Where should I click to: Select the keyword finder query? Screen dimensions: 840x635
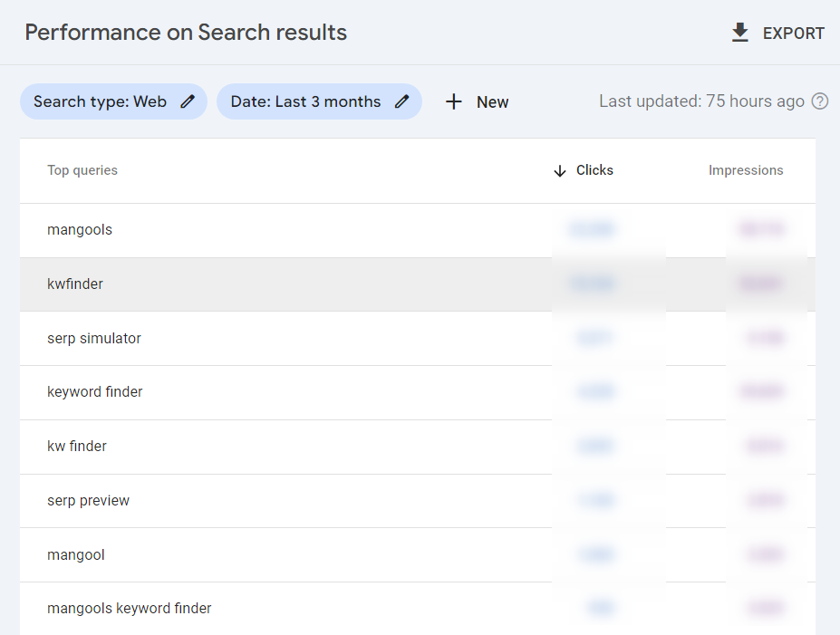(95, 392)
